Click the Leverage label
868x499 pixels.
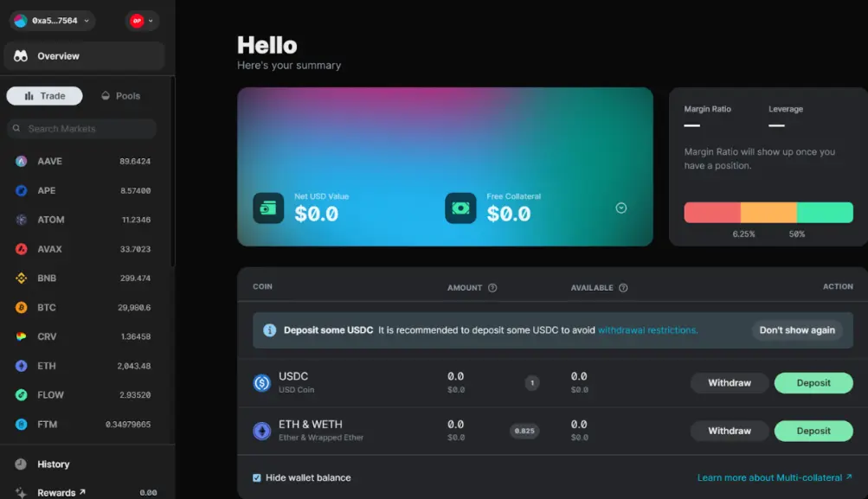click(x=786, y=109)
